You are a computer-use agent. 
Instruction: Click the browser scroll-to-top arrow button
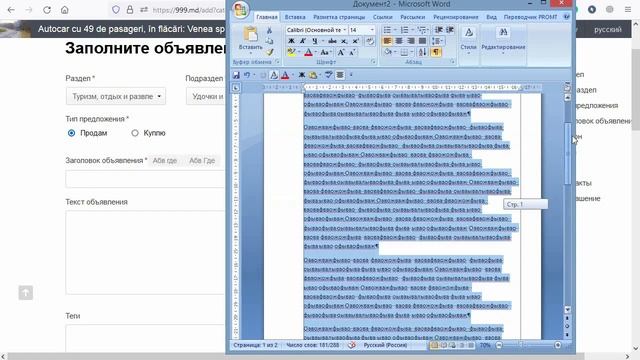click(25, 292)
